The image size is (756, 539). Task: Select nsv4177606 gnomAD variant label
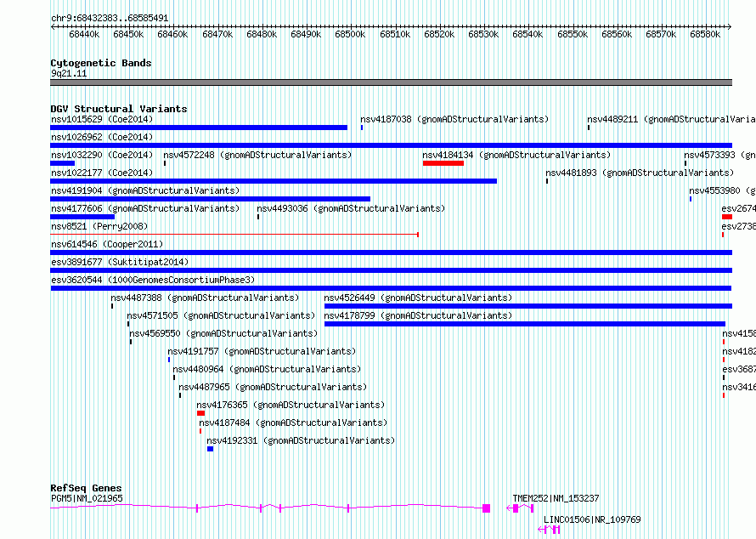point(145,208)
